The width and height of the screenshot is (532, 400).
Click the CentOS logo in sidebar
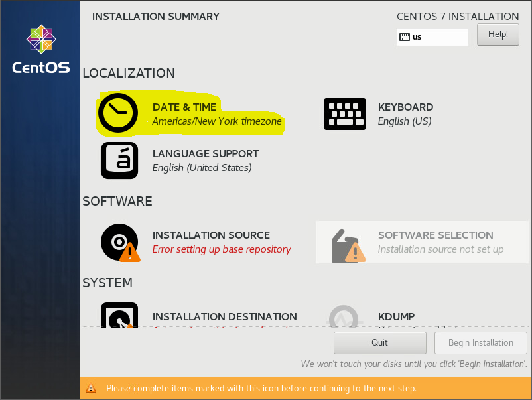click(x=40, y=49)
